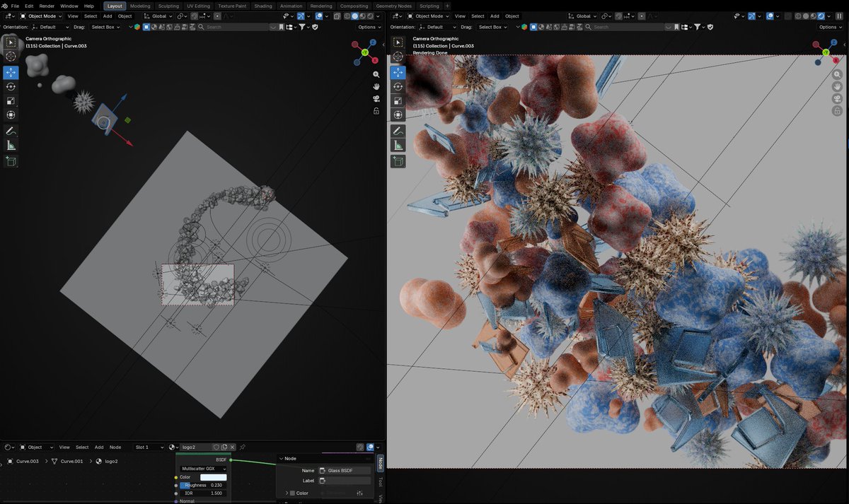Open Orientation Default dropdown in left viewport

tap(52, 27)
